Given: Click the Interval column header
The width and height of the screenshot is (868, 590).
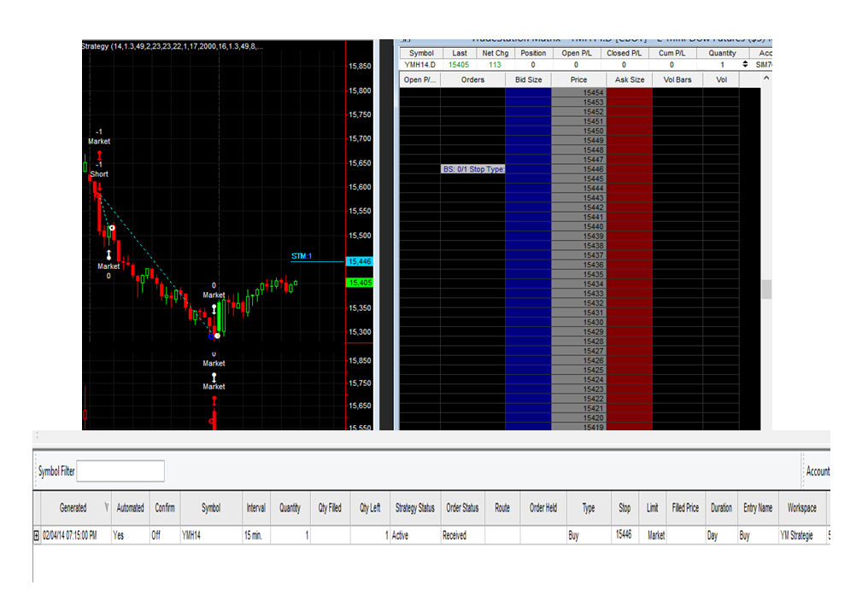Looking at the screenshot, I should click(255, 508).
